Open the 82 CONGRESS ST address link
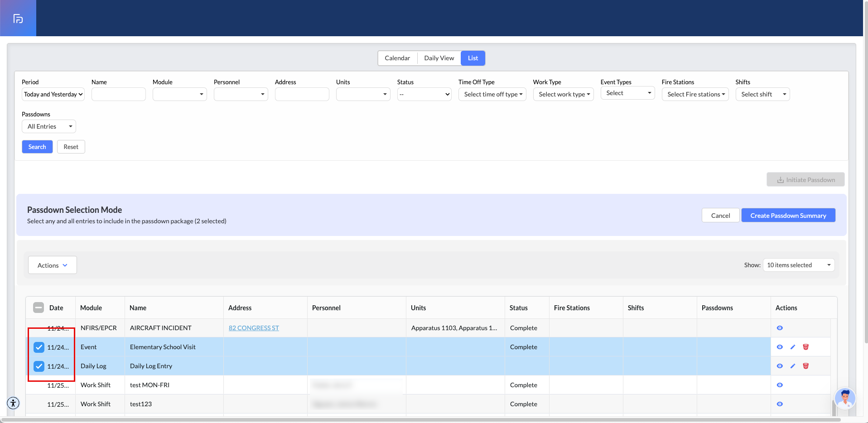 click(x=254, y=328)
